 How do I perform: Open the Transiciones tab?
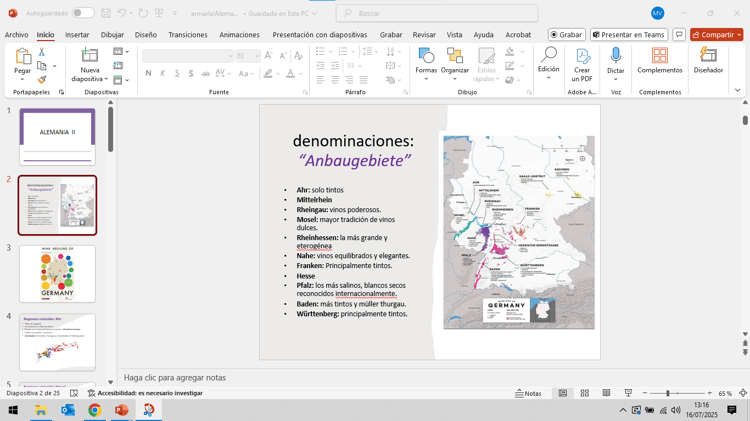188,34
